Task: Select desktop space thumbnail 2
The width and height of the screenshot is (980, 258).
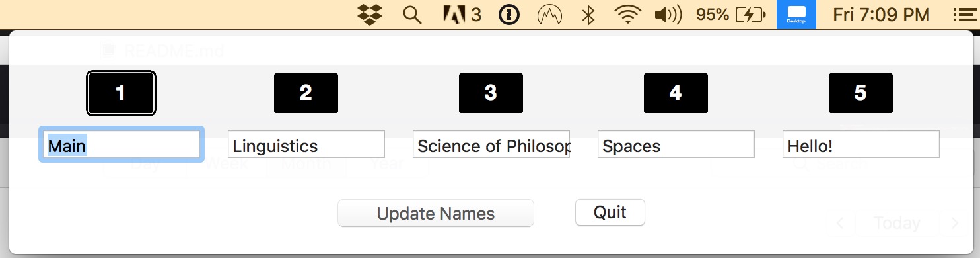Action: 306,93
